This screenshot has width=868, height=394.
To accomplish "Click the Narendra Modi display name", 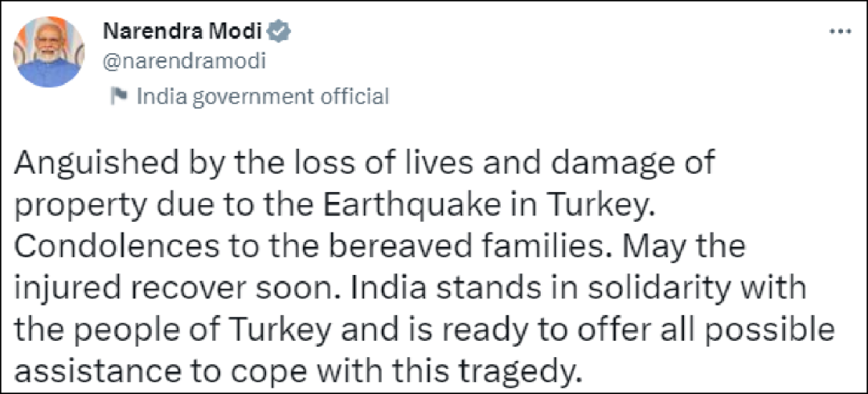I will point(182,33).
